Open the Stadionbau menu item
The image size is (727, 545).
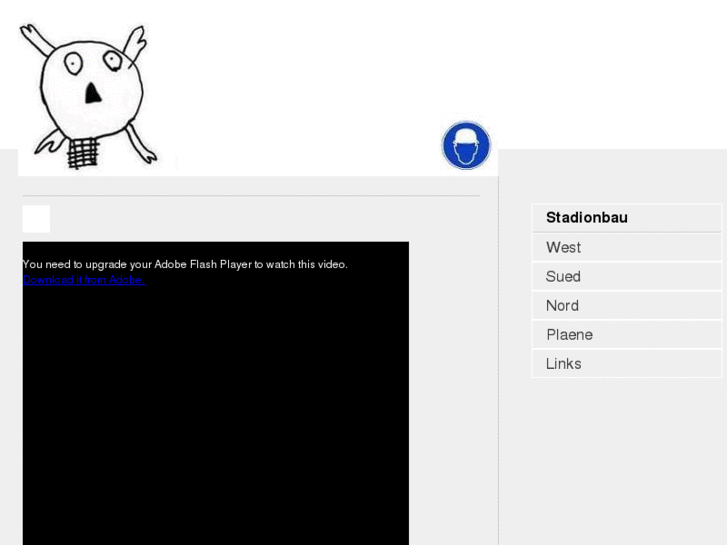click(x=627, y=218)
